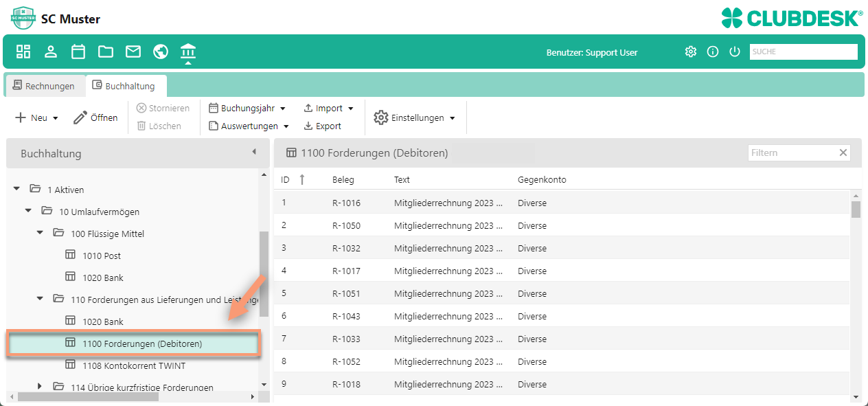Select 1020 Bank under 110 Forderungen

coord(102,322)
